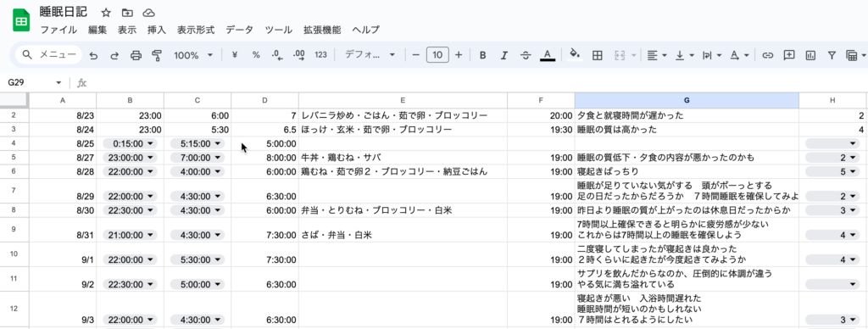This screenshot has width=868, height=329.
Task: Open the ファイル menu
Action: point(58,30)
